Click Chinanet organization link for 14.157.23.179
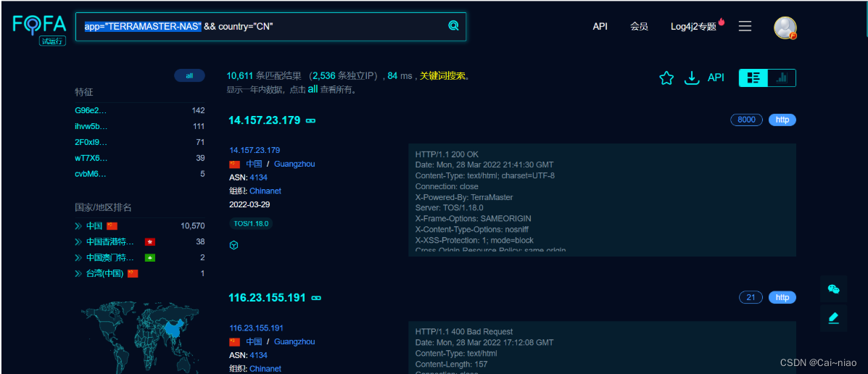Image resolution: width=868 pixels, height=374 pixels. point(265,191)
